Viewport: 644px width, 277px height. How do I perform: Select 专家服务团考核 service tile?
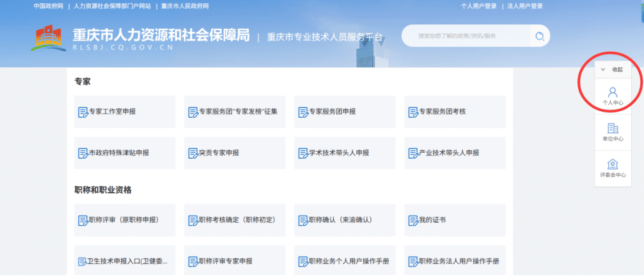tap(454, 111)
